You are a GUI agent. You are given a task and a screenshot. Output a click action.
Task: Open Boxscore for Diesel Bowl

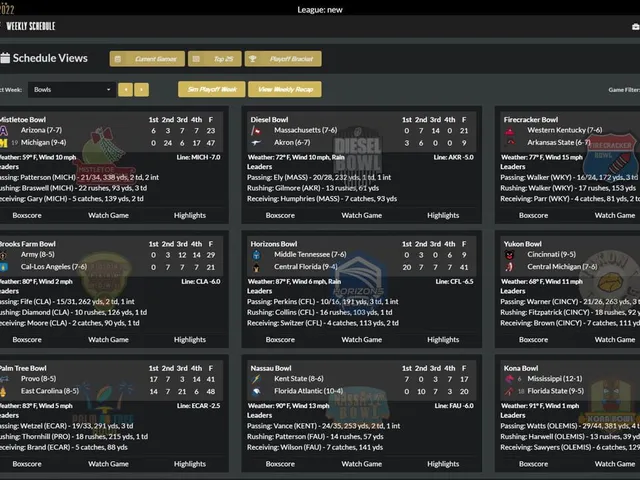tap(280, 215)
